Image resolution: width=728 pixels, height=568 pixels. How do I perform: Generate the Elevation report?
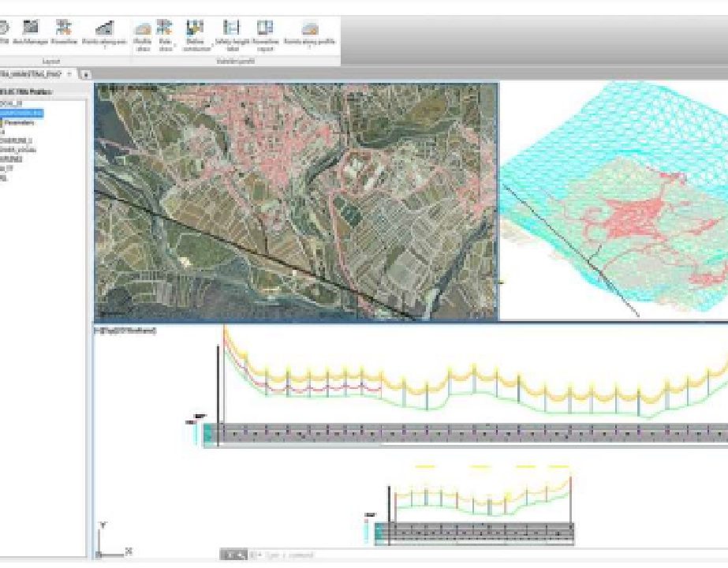[x=266, y=35]
